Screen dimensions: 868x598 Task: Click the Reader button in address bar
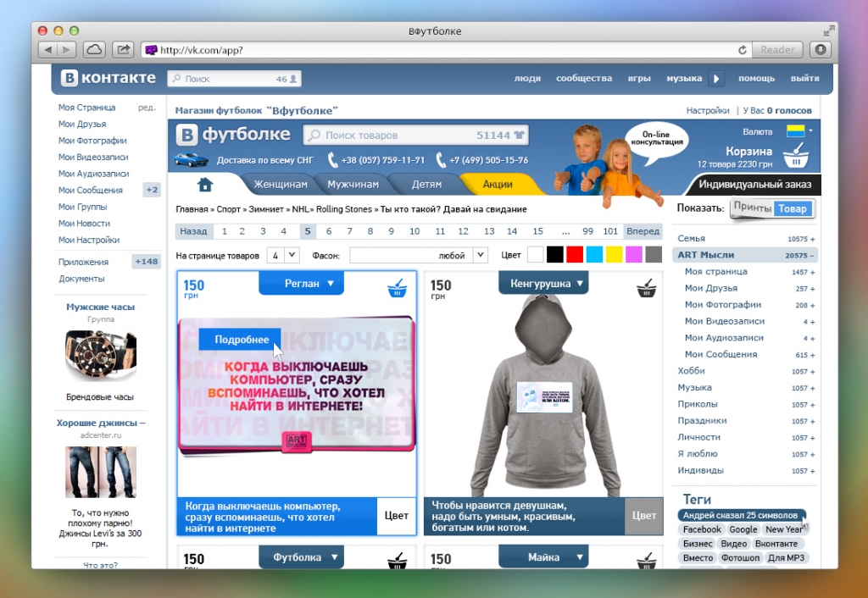(x=776, y=50)
